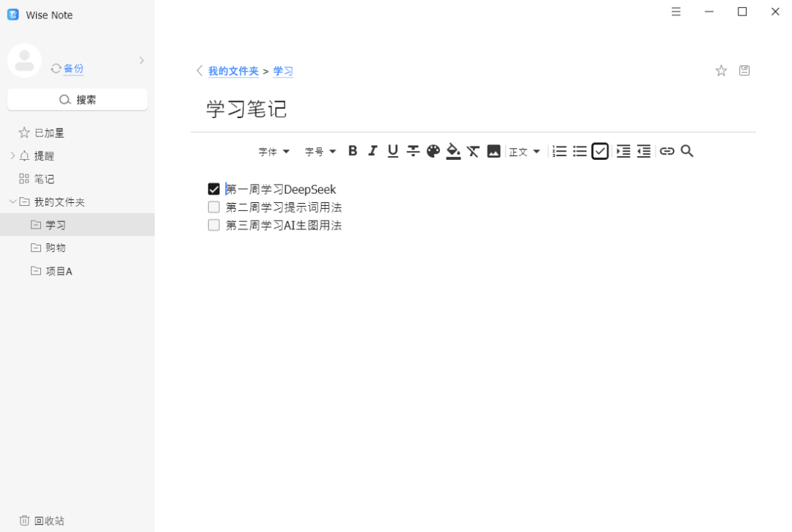Viewport: 792px width, 532px height.
Task: Apply italic formatting
Action: (373, 151)
